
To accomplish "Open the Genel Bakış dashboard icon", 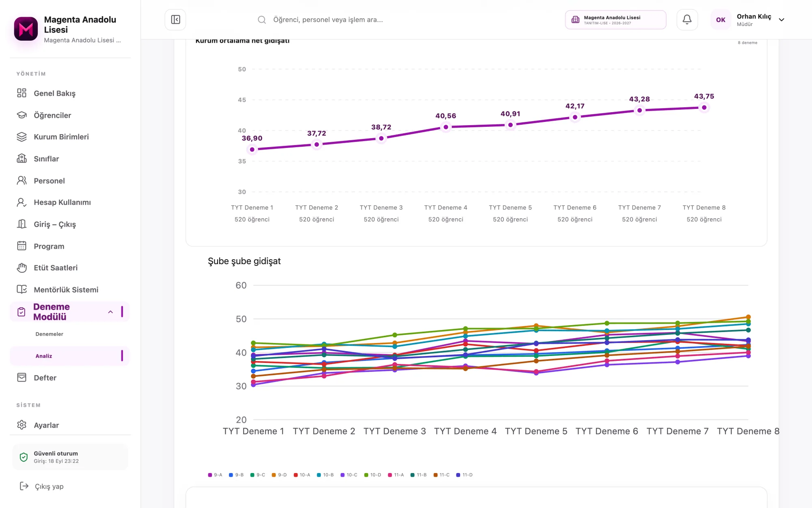I will tap(22, 93).
